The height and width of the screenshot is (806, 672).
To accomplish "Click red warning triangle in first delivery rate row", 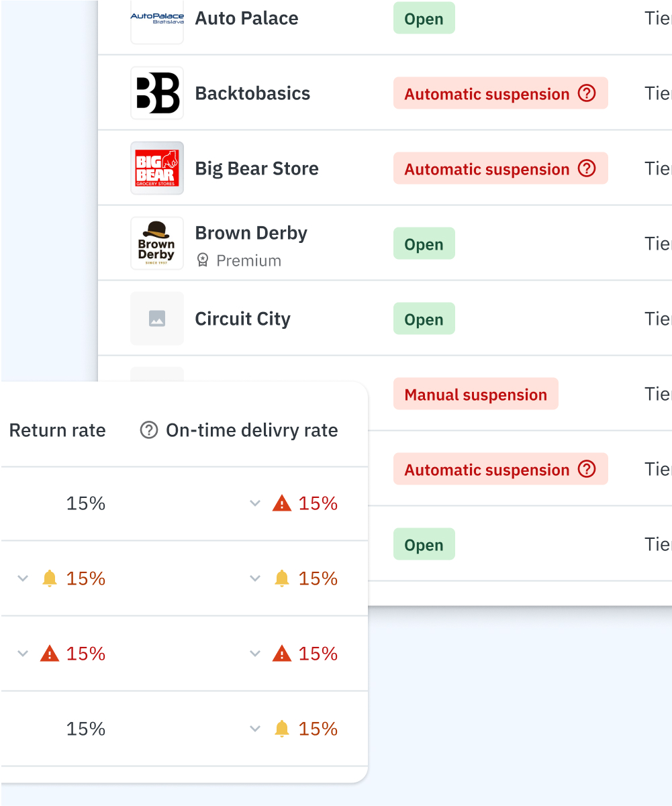I will 282,503.
